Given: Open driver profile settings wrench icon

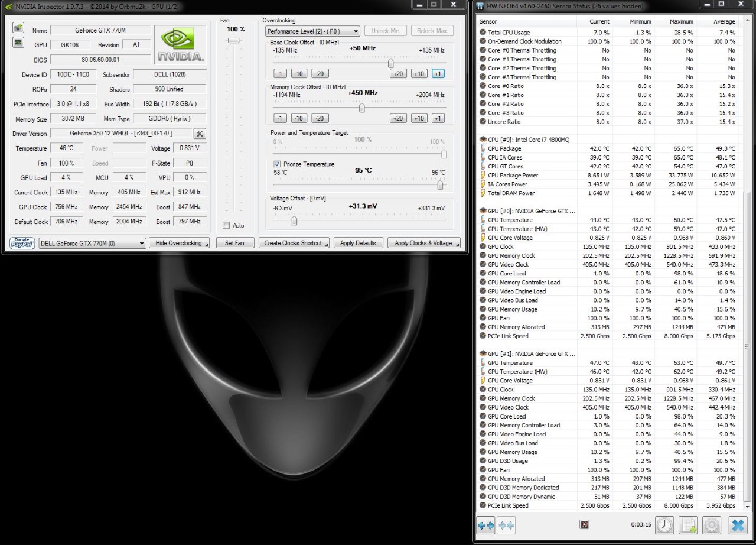Looking at the screenshot, I should [200, 134].
